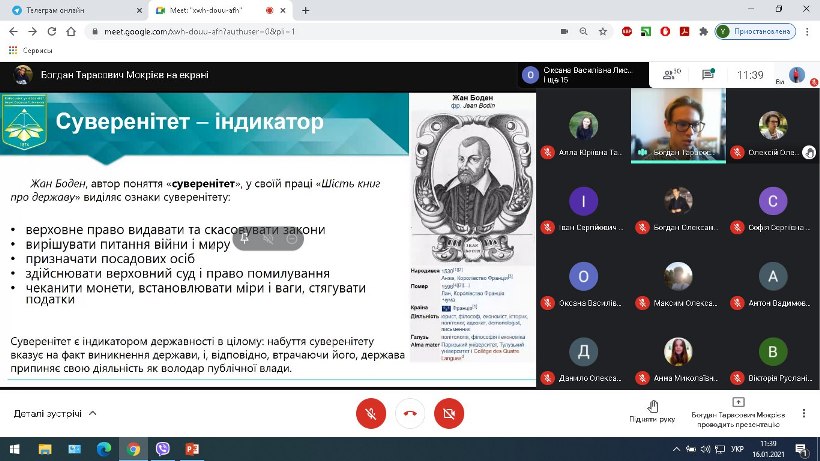Open the Adobe PDF extension icon

coord(685,31)
